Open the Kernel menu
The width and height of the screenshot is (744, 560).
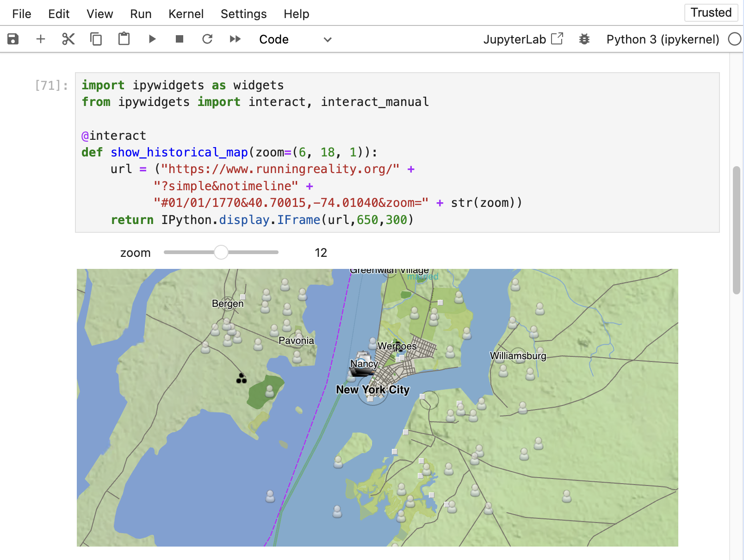186,14
